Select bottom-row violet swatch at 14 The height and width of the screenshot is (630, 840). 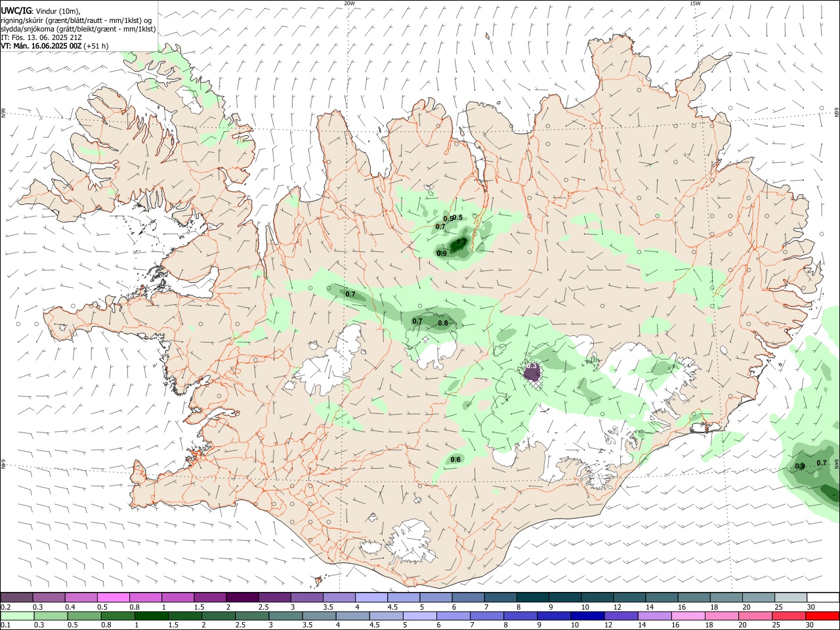pyautogui.click(x=654, y=616)
